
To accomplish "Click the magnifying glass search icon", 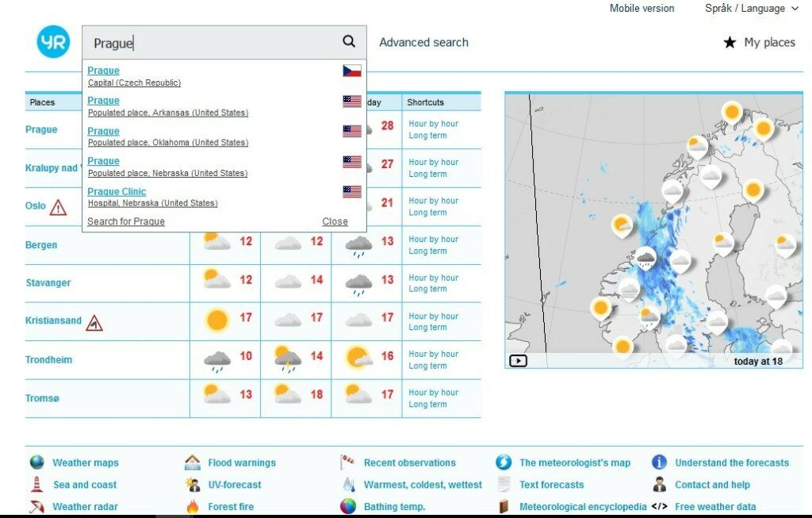I will tap(349, 42).
